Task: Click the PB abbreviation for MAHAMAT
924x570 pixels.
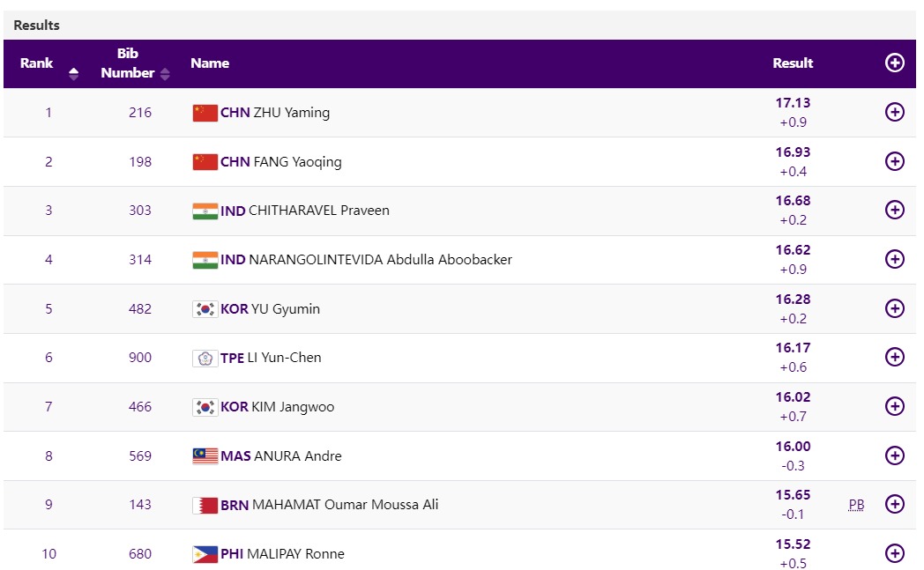Action: tap(856, 505)
